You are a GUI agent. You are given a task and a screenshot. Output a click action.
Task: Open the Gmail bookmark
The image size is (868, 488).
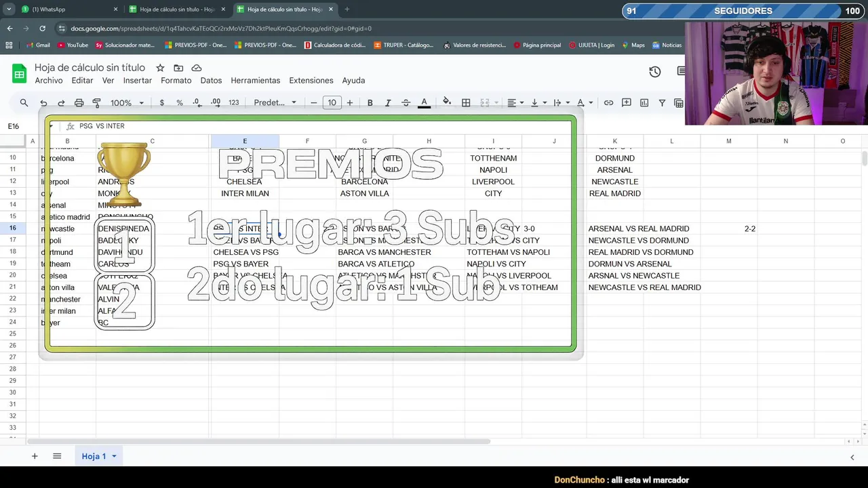pos(37,45)
